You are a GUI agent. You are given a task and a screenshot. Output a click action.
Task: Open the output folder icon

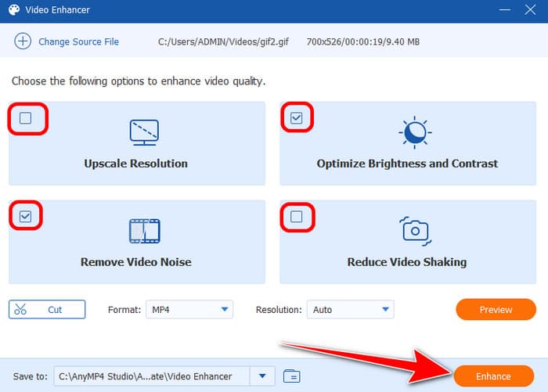click(291, 376)
